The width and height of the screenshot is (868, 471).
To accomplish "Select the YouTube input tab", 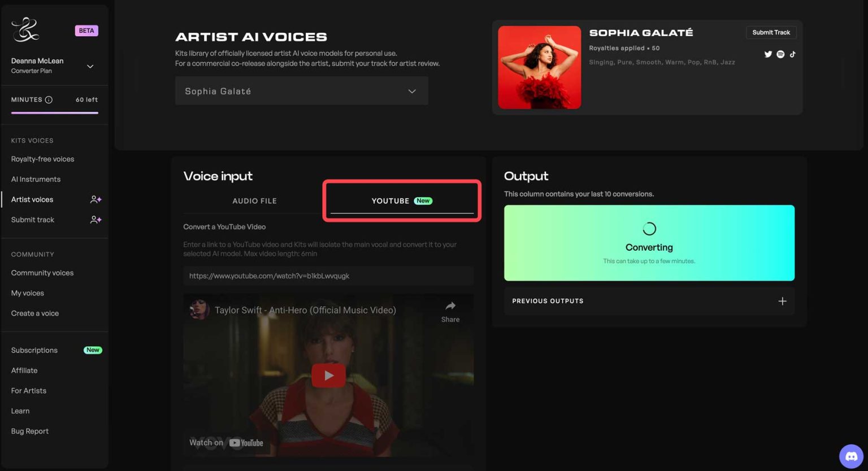I will (x=401, y=201).
